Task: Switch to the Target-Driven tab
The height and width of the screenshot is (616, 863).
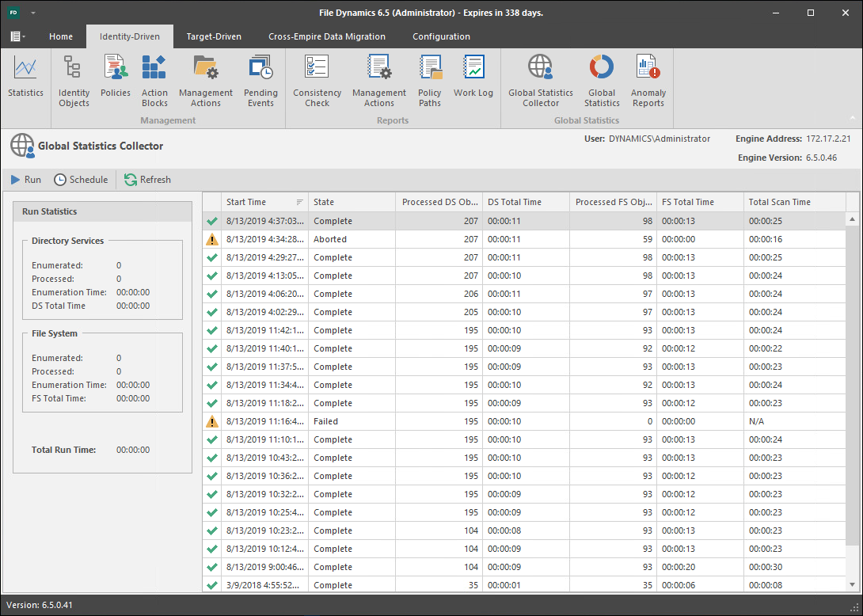Action: 214,36
